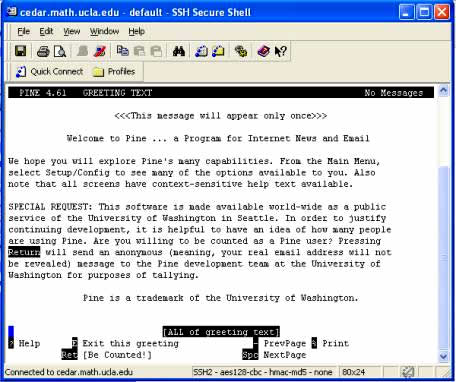Click the terminal scrollbar down arrow
Image resolution: width=456 pixels, height=382 pixels.
443,356
